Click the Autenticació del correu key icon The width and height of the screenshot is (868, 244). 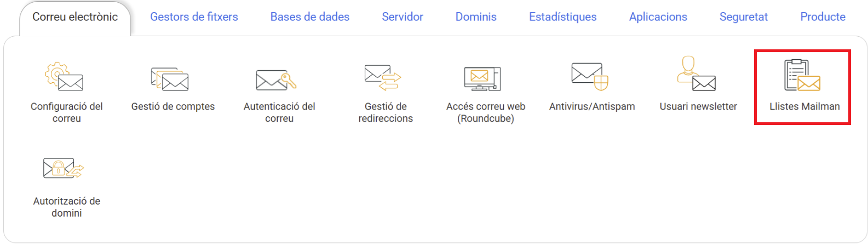pos(276,80)
